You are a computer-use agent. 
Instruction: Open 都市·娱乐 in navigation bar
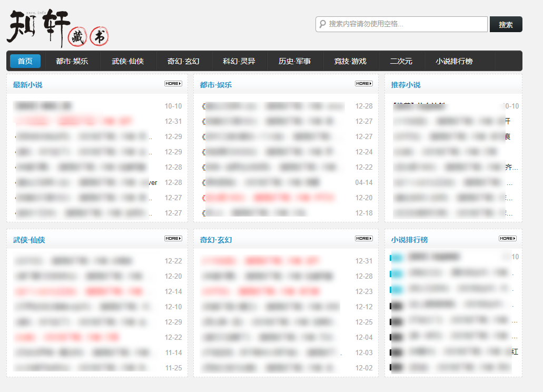(72, 61)
